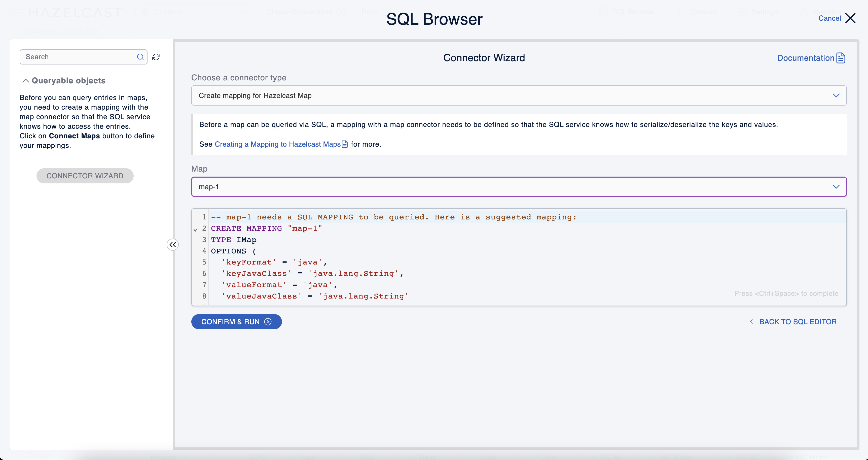Click the mapping documentation external link icon
The width and height of the screenshot is (868, 460).
[344, 144]
